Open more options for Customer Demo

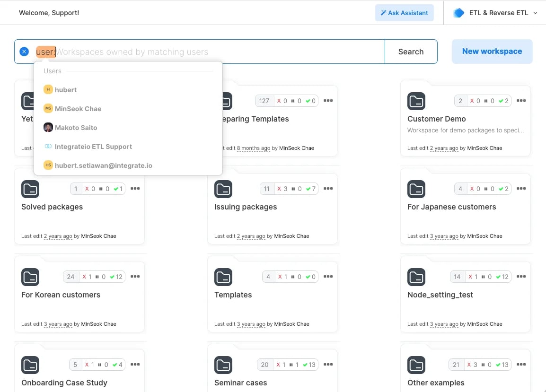tap(521, 101)
